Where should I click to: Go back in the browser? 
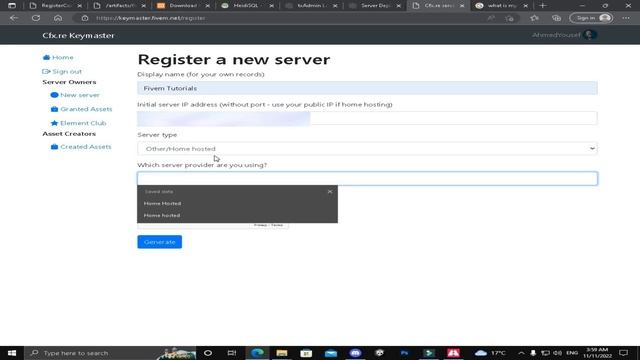coord(14,18)
